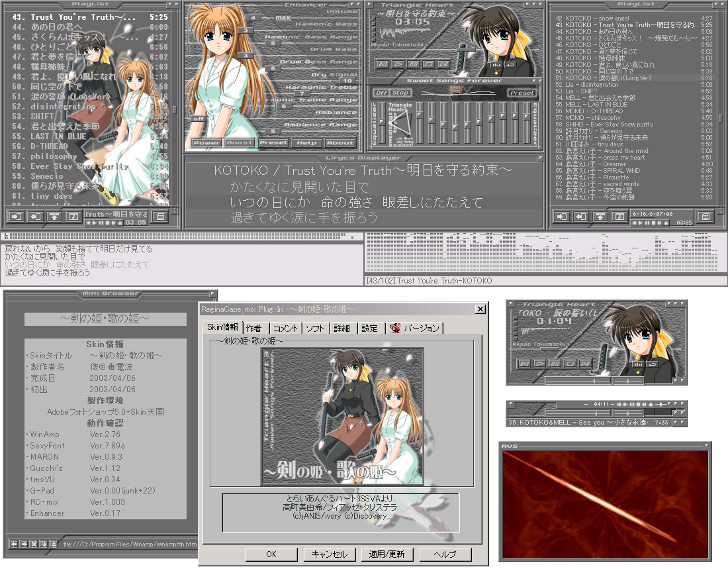
Task: Open the Enhancer Preset list
Action: point(273,142)
